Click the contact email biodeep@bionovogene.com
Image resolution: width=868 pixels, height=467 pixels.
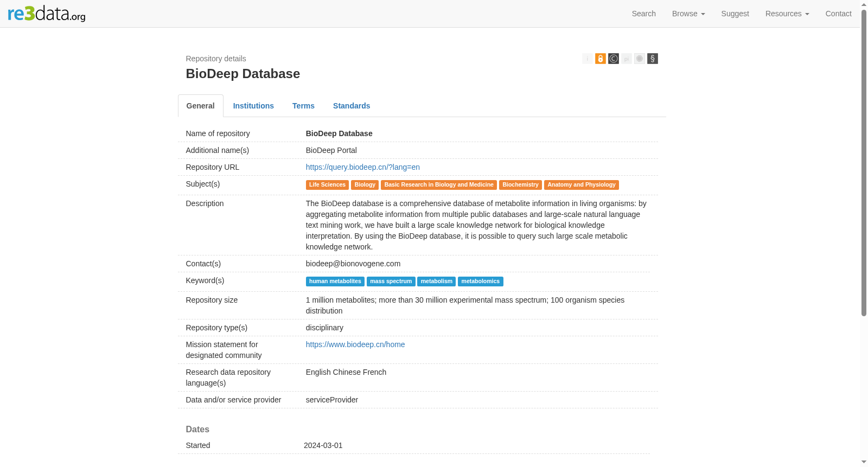pos(353,264)
